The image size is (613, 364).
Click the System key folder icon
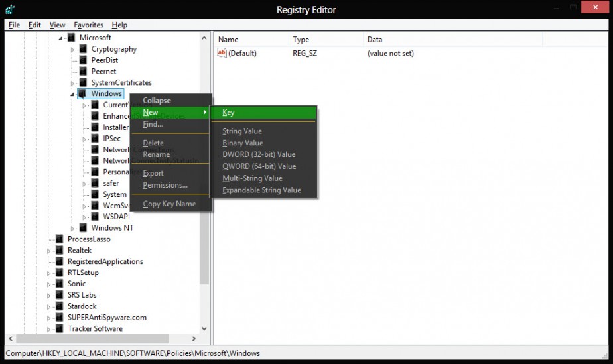[95, 194]
